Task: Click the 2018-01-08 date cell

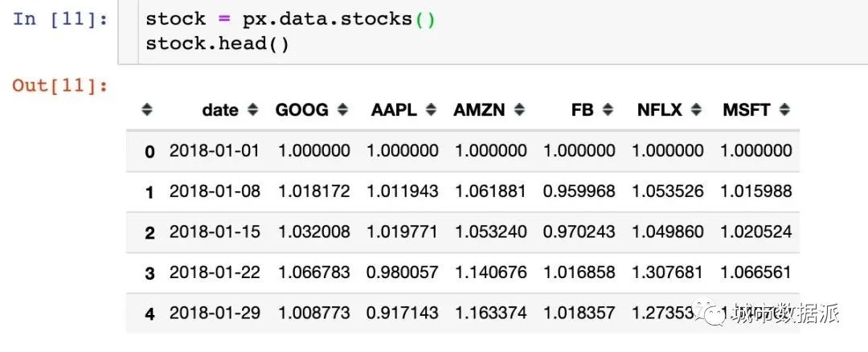Action: pyautogui.click(x=215, y=191)
